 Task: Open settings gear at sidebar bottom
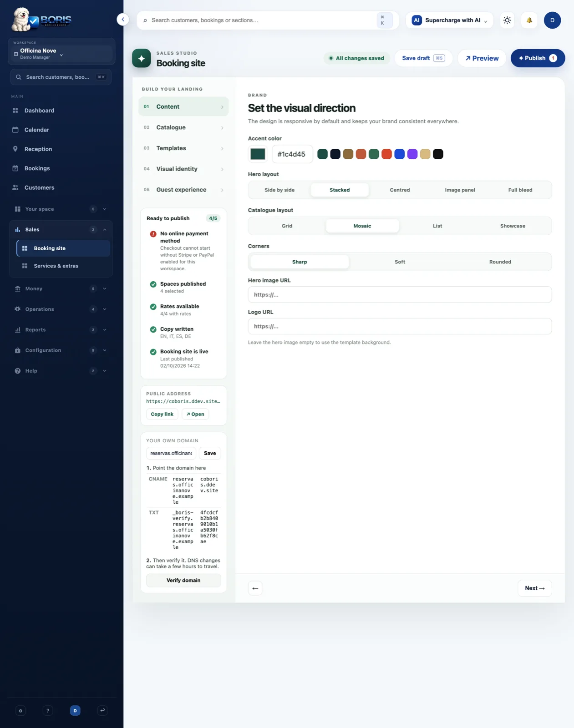coord(20,710)
